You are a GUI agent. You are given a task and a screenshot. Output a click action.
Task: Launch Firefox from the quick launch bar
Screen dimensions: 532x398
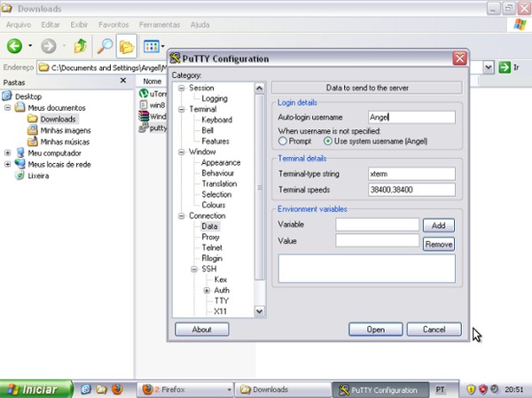click(x=115, y=389)
